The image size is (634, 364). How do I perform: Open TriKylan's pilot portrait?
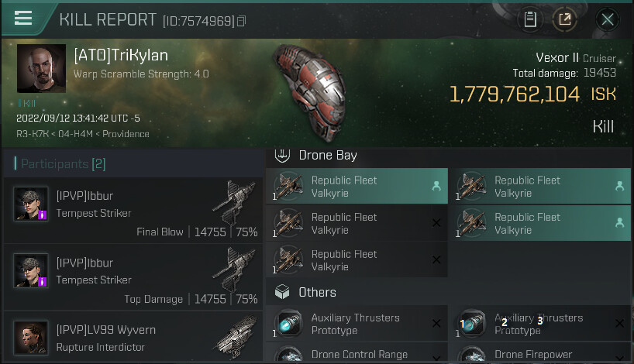pyautogui.click(x=41, y=68)
